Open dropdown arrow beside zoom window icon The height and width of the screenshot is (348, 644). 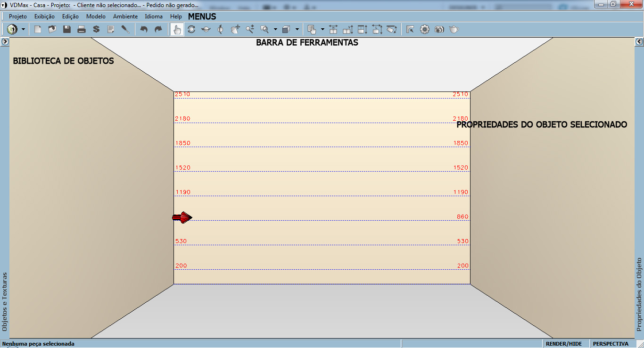click(x=275, y=29)
